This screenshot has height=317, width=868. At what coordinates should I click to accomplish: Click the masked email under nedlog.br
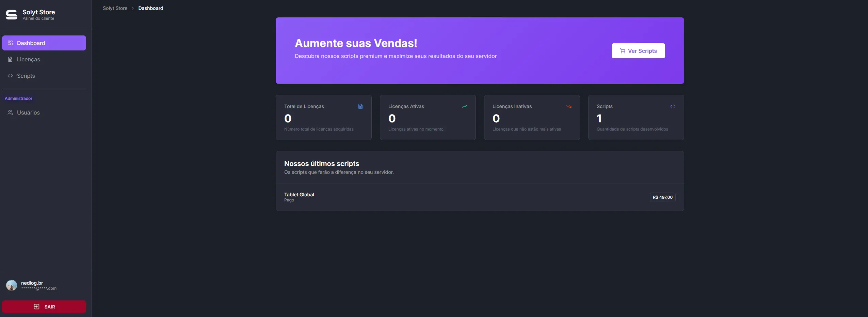39,288
